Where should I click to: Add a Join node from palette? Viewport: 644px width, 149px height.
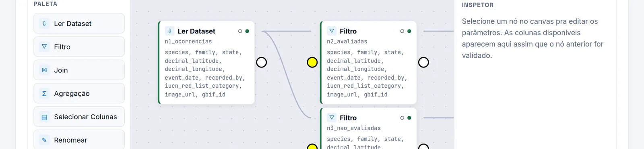coord(79,70)
